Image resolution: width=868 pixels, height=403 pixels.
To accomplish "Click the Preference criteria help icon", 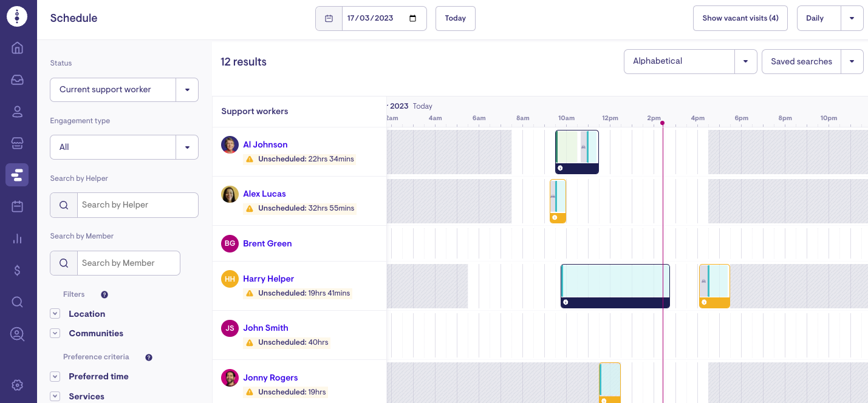I will (x=149, y=357).
